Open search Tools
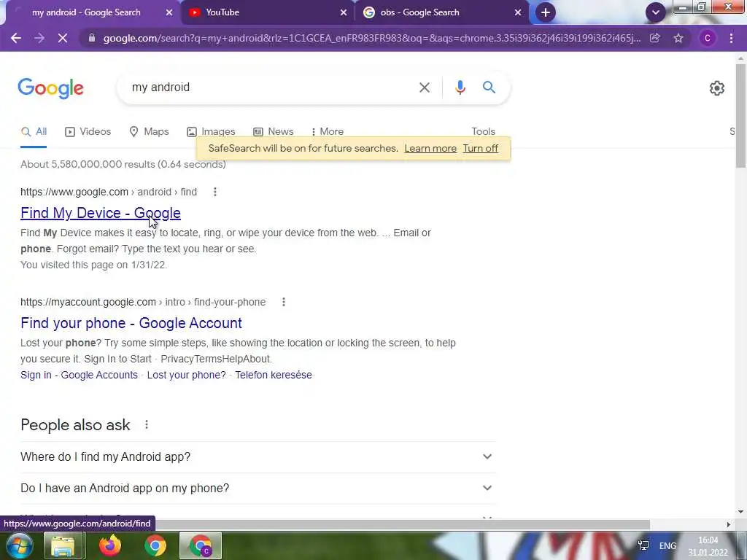This screenshot has width=747, height=560. [483, 131]
